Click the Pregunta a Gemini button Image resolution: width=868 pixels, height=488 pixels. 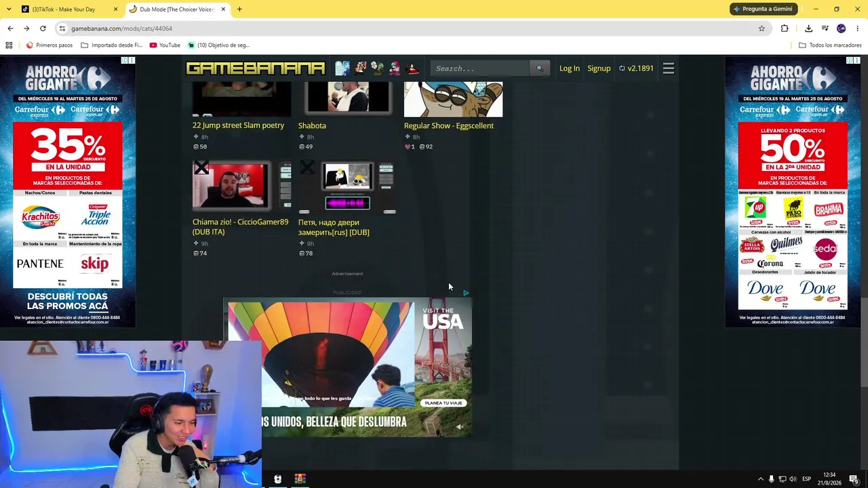(x=763, y=9)
